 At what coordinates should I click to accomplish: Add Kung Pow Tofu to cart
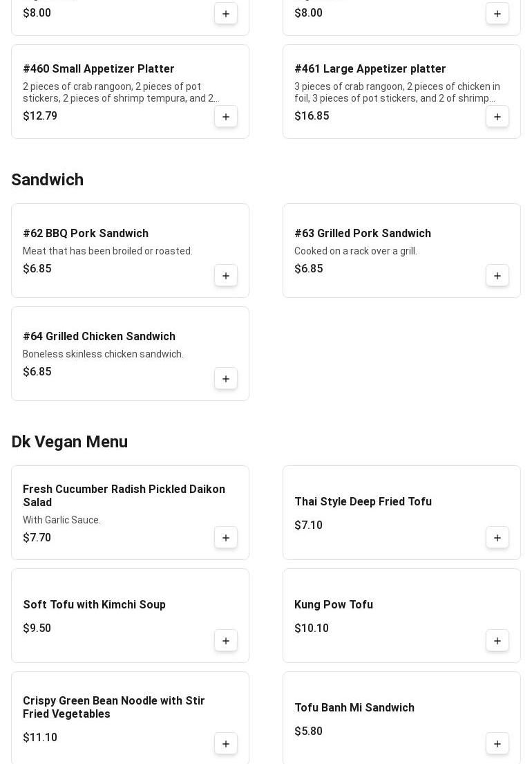pos(497,640)
